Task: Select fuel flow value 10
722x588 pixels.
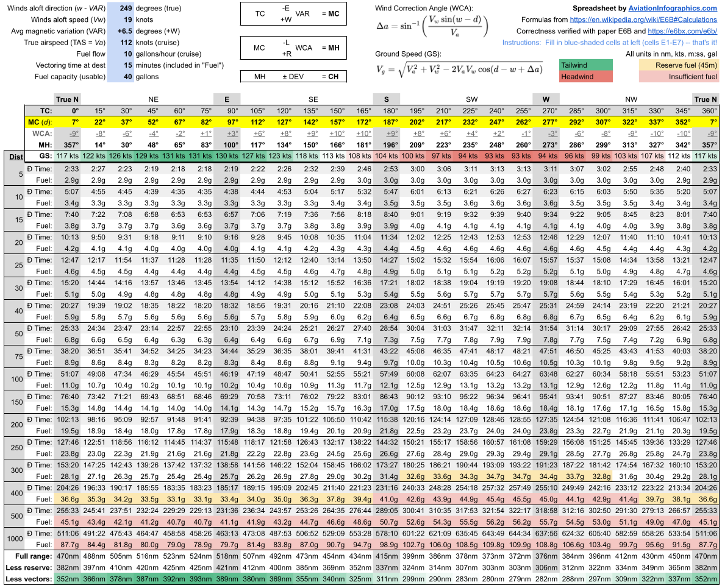Action: (120, 54)
